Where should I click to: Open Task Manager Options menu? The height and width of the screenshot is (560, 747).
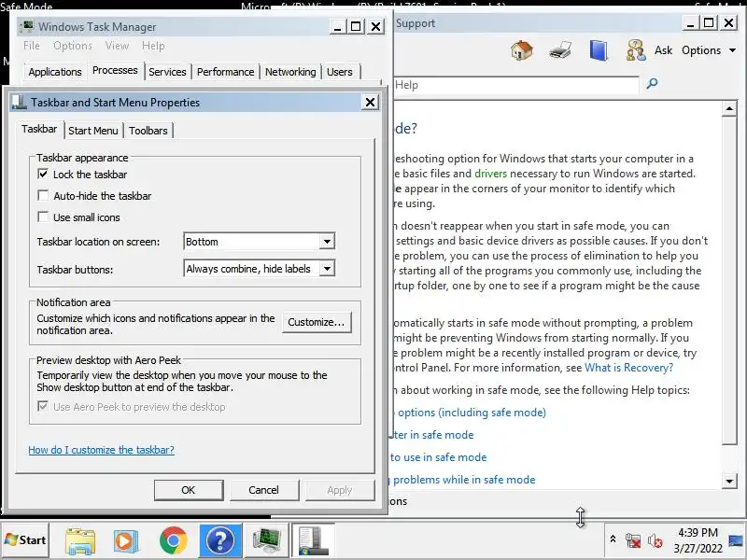point(73,46)
